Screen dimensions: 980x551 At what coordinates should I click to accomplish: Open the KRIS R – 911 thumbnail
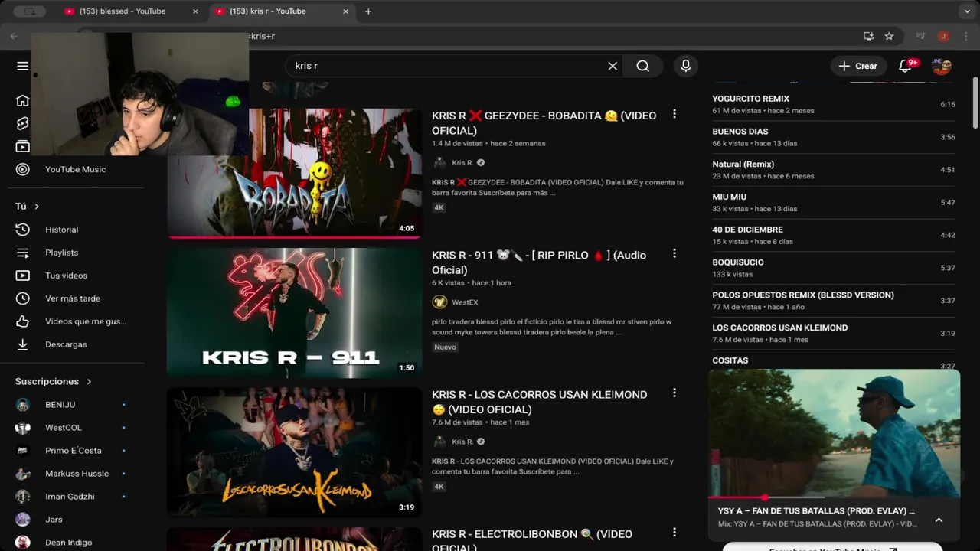coord(294,312)
